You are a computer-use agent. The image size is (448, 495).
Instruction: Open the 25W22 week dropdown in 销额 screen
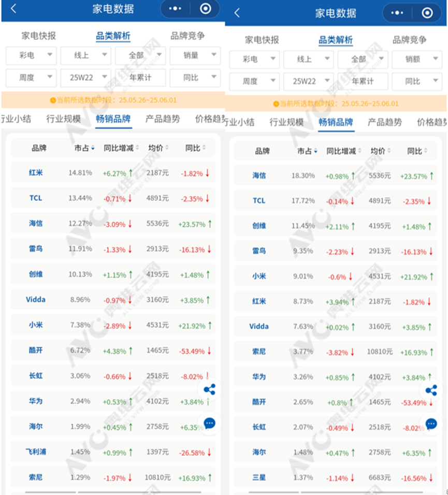tap(309, 81)
